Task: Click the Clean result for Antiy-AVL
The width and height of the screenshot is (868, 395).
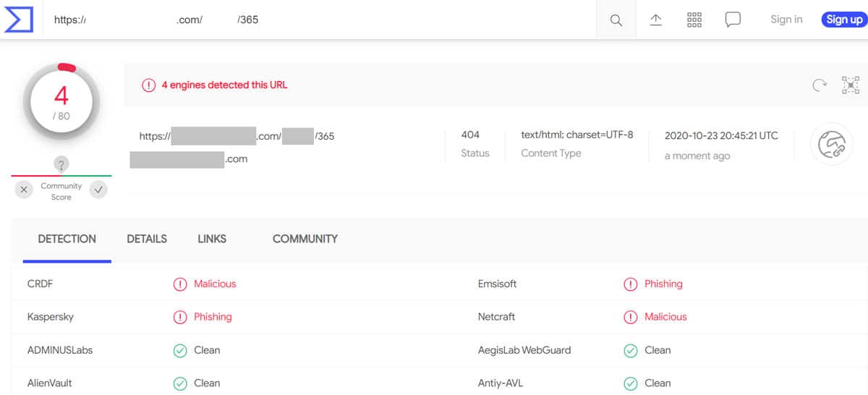Action: (658, 383)
